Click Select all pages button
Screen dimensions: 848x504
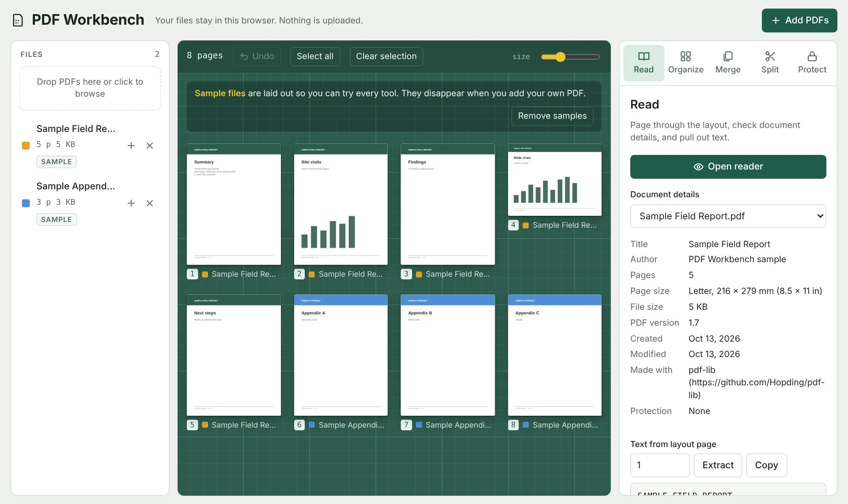pos(315,56)
